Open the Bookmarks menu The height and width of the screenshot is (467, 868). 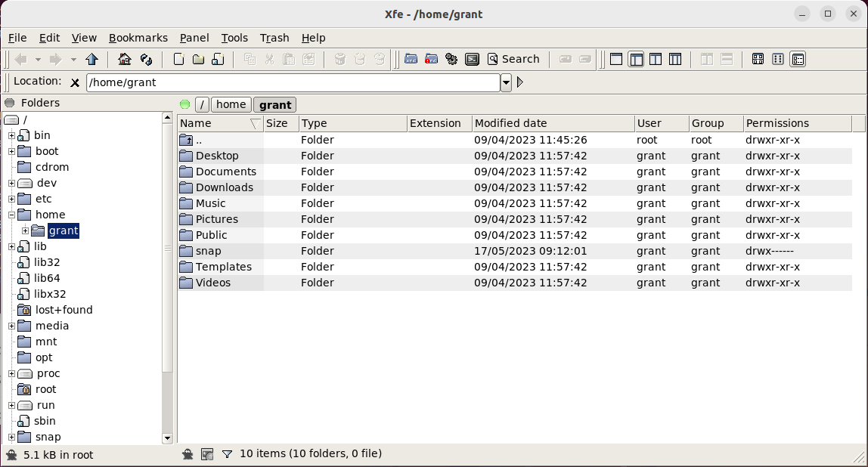tap(138, 38)
